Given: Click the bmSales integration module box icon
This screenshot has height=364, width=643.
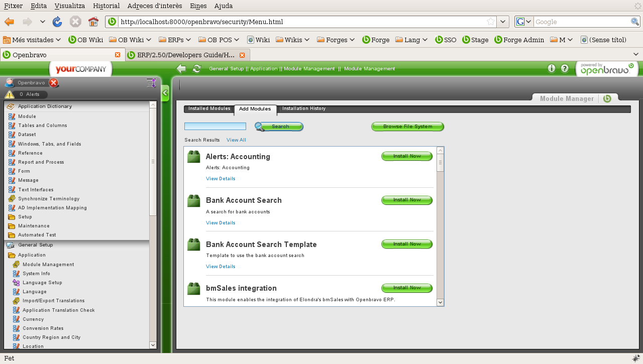Looking at the screenshot, I should coord(194,289).
